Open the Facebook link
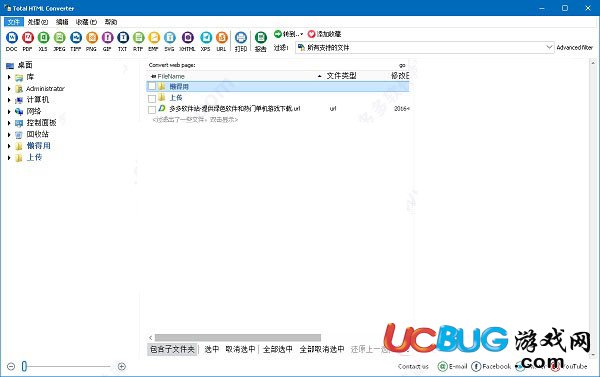Viewport: 600px width, 377px height. pyautogui.click(x=492, y=366)
